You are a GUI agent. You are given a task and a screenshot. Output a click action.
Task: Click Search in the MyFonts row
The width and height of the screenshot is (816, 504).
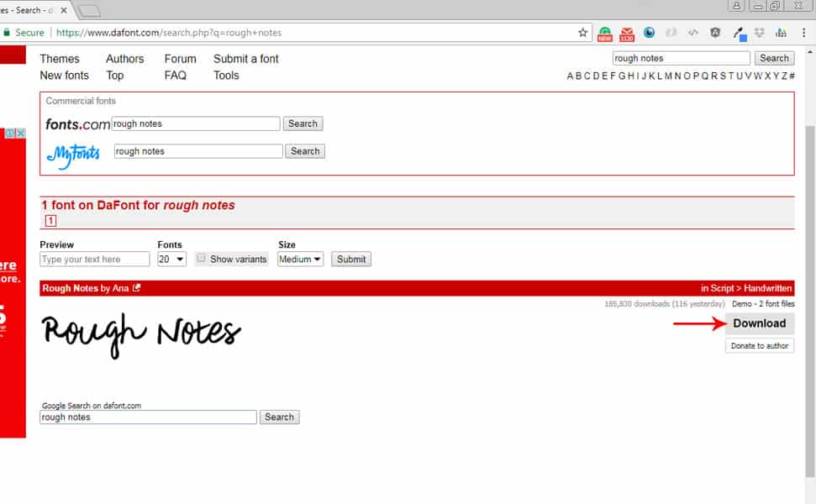[305, 151]
